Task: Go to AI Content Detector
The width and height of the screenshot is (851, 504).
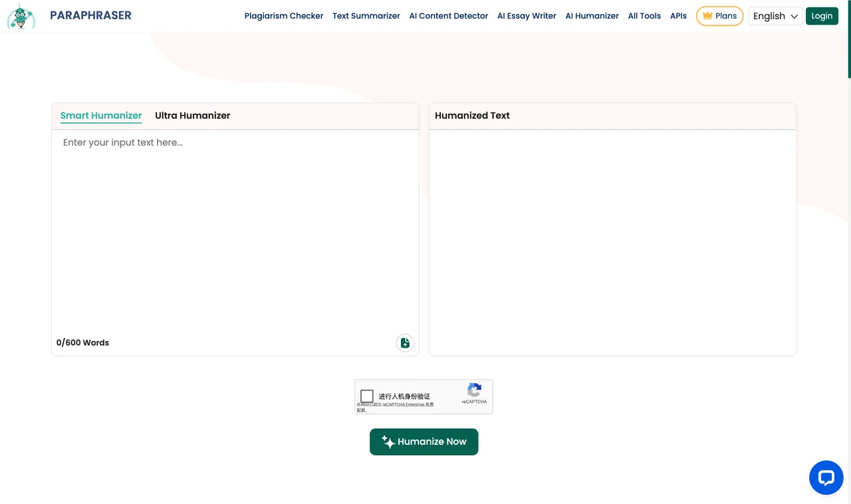Action: 449,16
